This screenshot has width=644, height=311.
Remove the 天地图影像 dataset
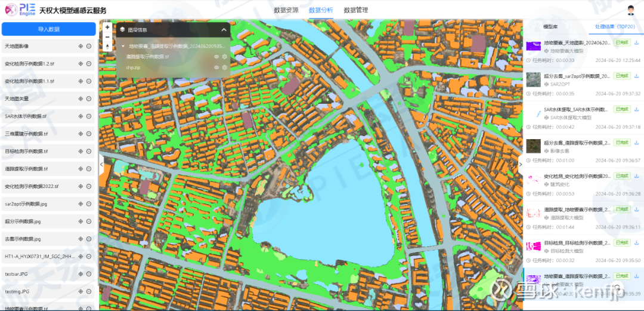(88, 46)
